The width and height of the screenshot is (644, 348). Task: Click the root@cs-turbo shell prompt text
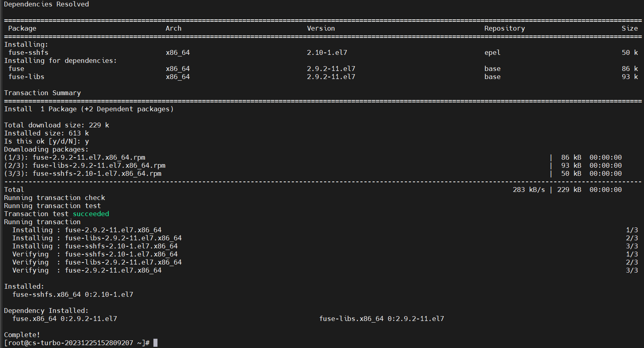pyautogui.click(x=77, y=343)
